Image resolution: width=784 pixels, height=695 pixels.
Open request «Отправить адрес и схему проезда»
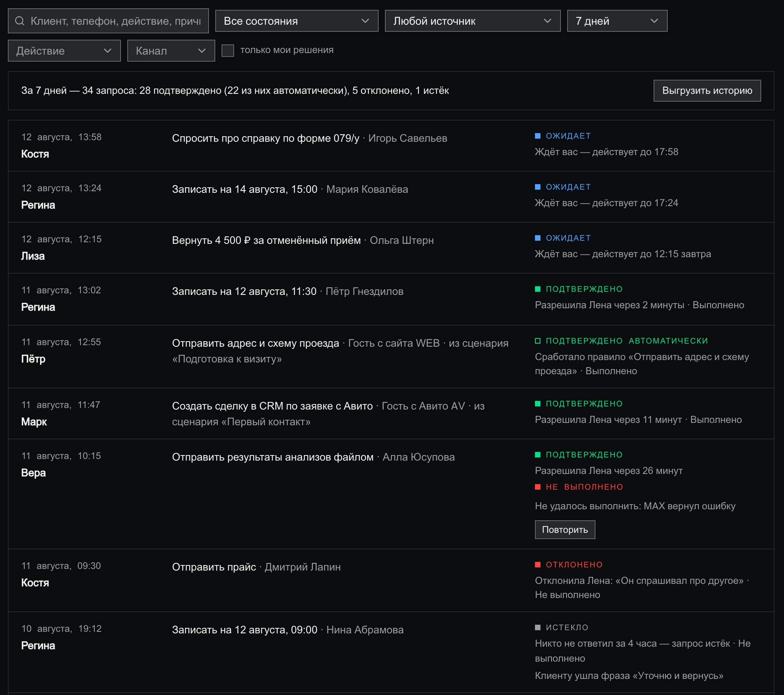[255, 343]
